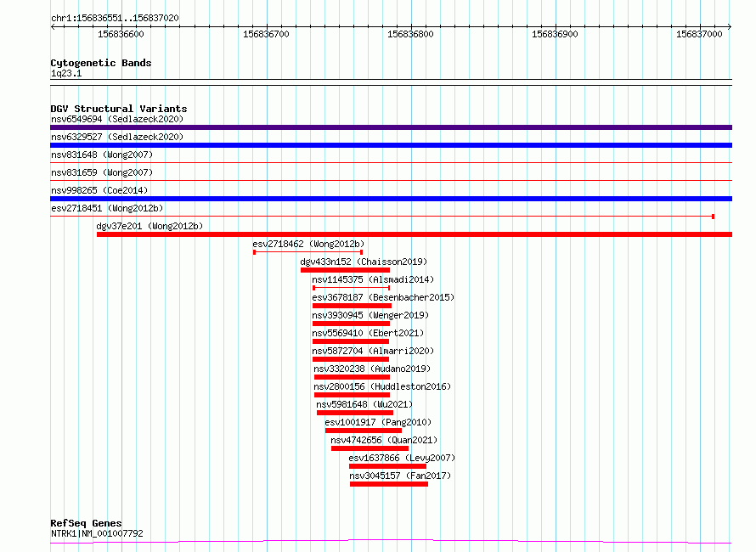The height and width of the screenshot is (552, 756).
Task: Click the nsv1145375 (Alsmadi2014) label
Action: (x=373, y=279)
